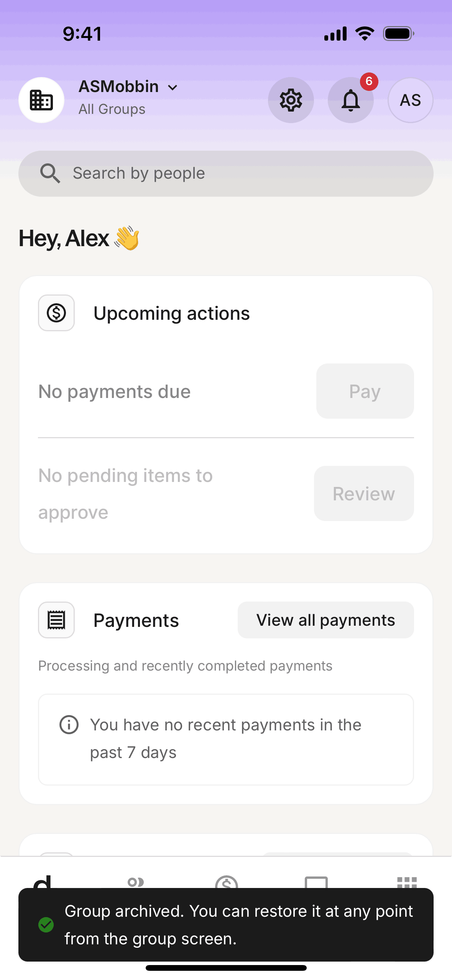Tap the info icon beside no recent payments
This screenshot has width=452, height=980.
69,725
